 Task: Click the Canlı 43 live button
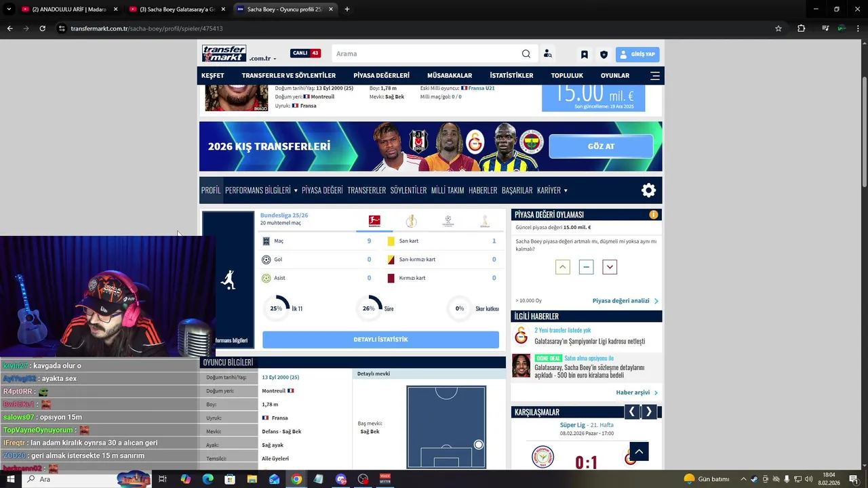(305, 54)
